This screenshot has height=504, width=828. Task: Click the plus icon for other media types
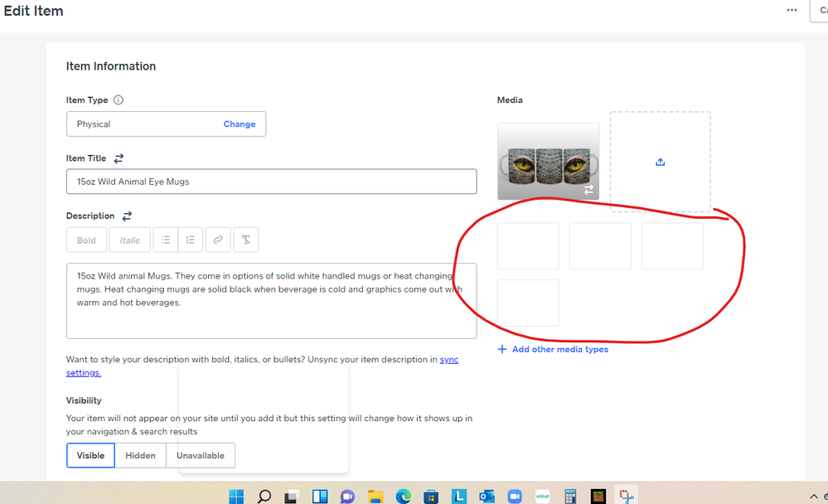502,349
